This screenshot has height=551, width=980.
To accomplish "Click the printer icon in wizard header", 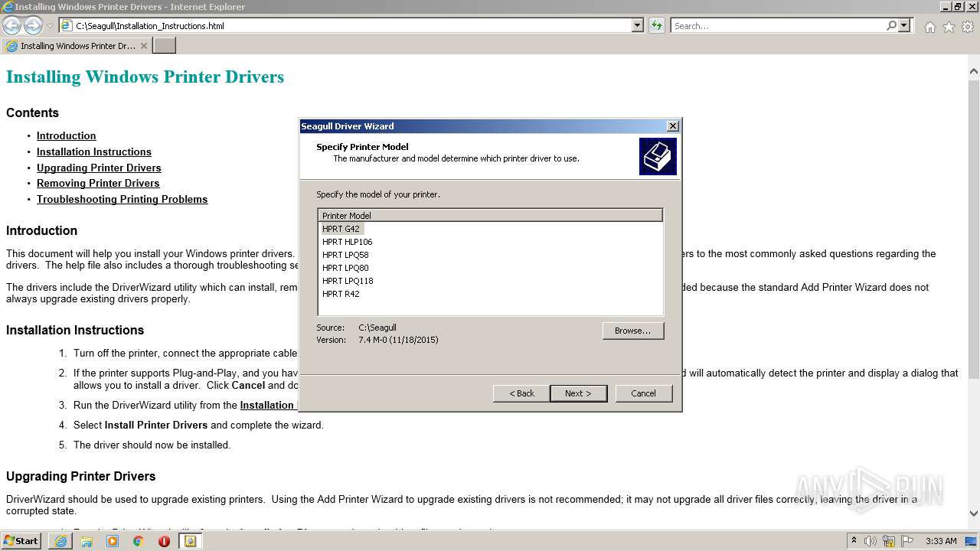I will 658,156.
